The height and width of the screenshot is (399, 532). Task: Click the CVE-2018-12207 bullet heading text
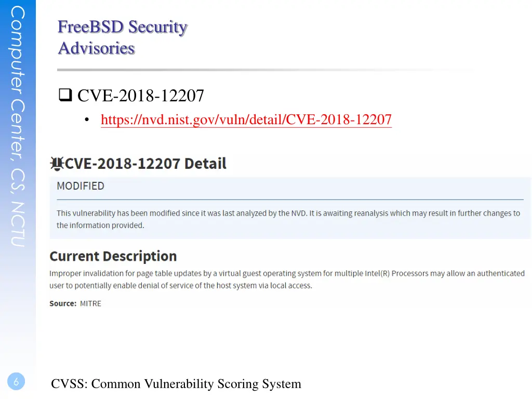tap(140, 96)
